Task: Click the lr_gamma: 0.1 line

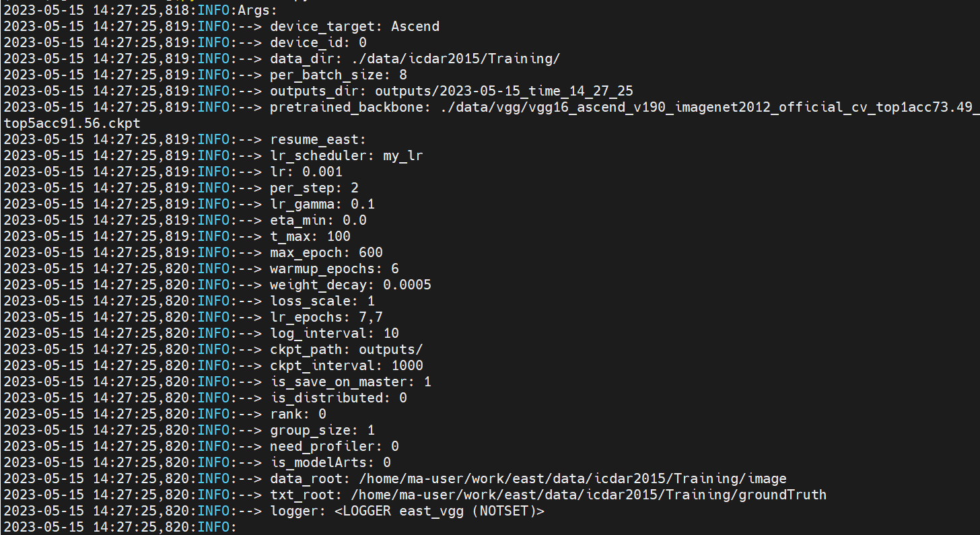Action: pyautogui.click(x=188, y=205)
